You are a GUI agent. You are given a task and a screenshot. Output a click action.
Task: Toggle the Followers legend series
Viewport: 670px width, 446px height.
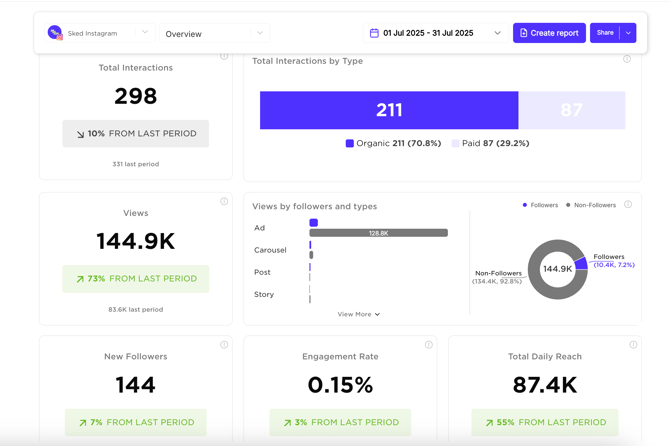541,205
